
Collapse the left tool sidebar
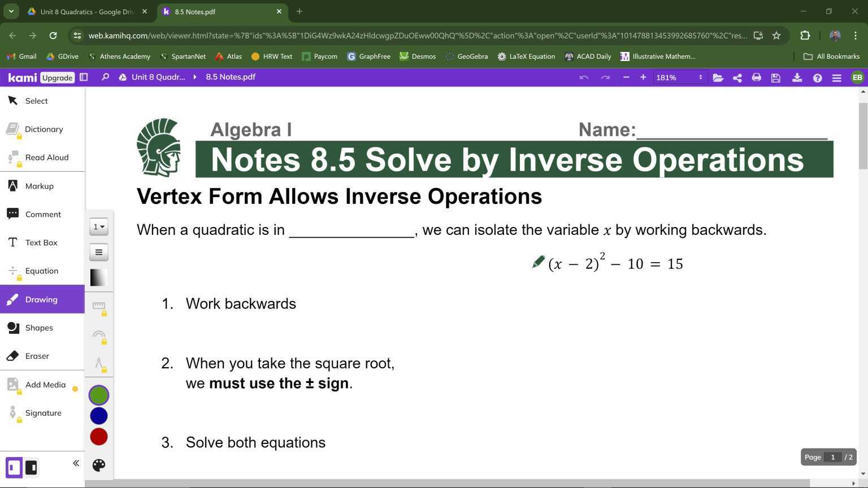click(x=76, y=463)
